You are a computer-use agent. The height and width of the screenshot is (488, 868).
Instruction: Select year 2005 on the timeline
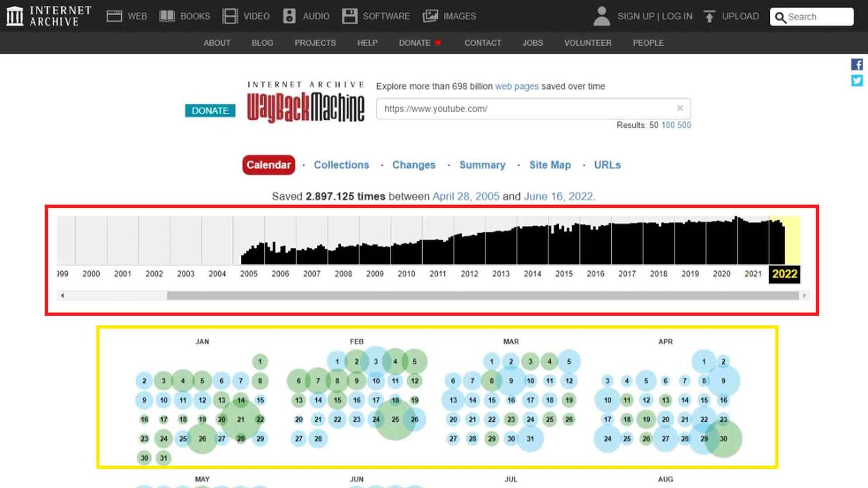pos(248,274)
